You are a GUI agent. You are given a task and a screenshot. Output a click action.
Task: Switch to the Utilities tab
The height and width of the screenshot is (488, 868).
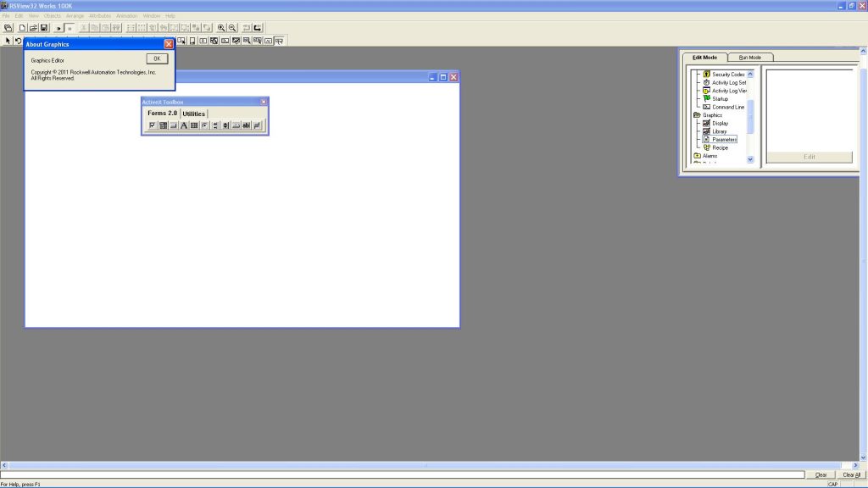tap(193, 113)
